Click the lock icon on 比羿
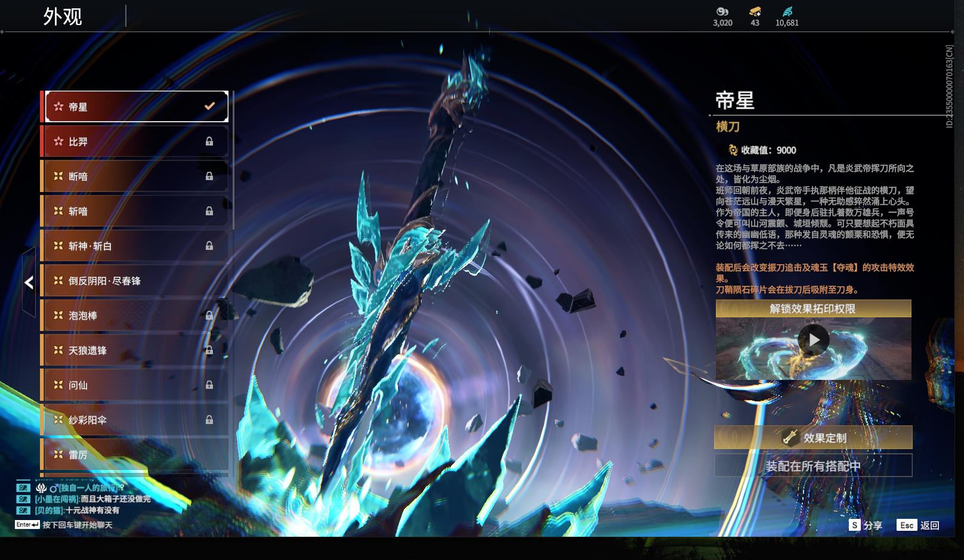964x560 pixels. pyautogui.click(x=209, y=141)
